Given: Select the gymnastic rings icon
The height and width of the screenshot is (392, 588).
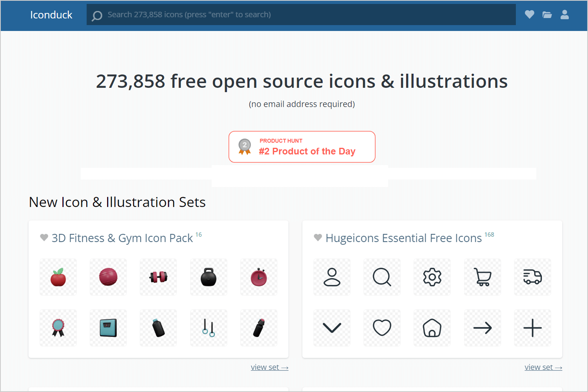Looking at the screenshot, I should (x=209, y=328).
